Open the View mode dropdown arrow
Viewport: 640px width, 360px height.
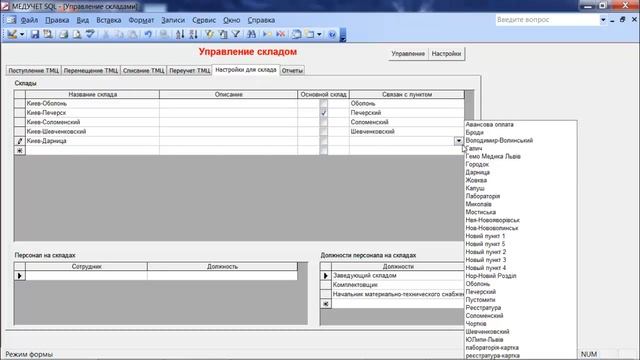tap(22, 34)
